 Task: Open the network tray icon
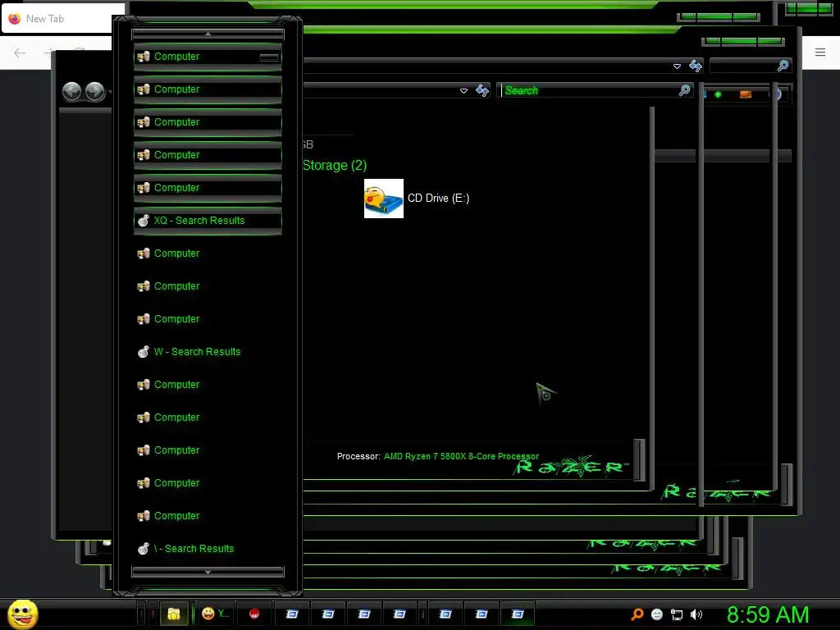[x=677, y=614]
